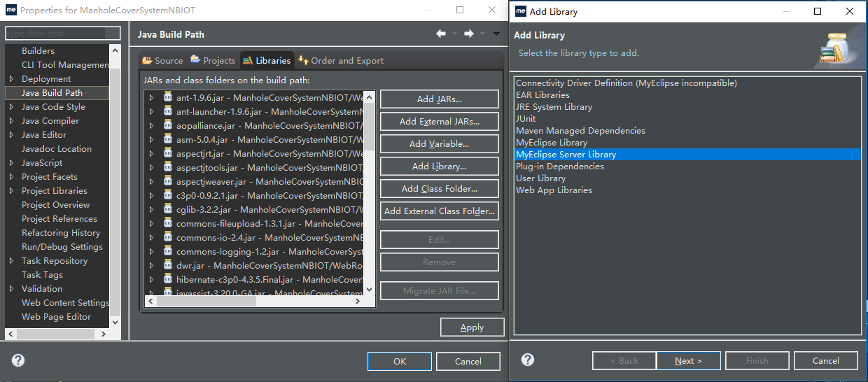Select JRE System Library in library types
This screenshot has height=382, width=868.
[554, 107]
